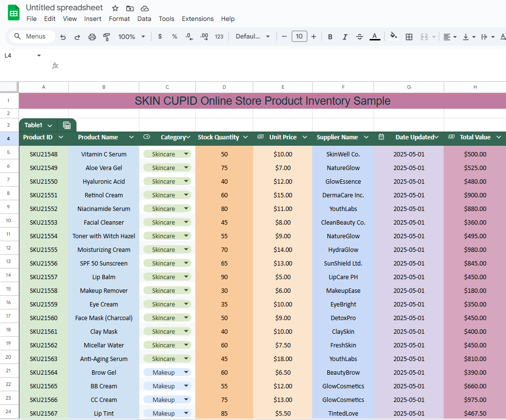The image size is (506, 420).
Task: Format as percent
Action: (x=174, y=37)
